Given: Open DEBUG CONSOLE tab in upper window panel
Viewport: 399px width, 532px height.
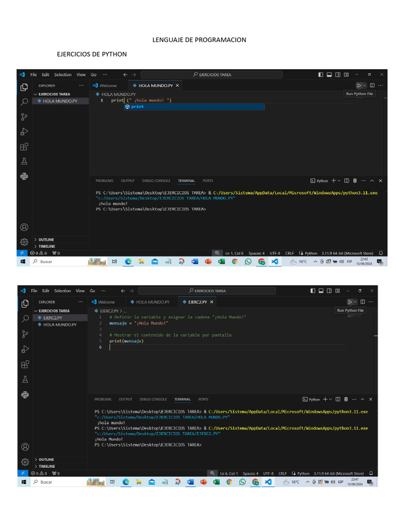Looking at the screenshot, I should (156, 181).
